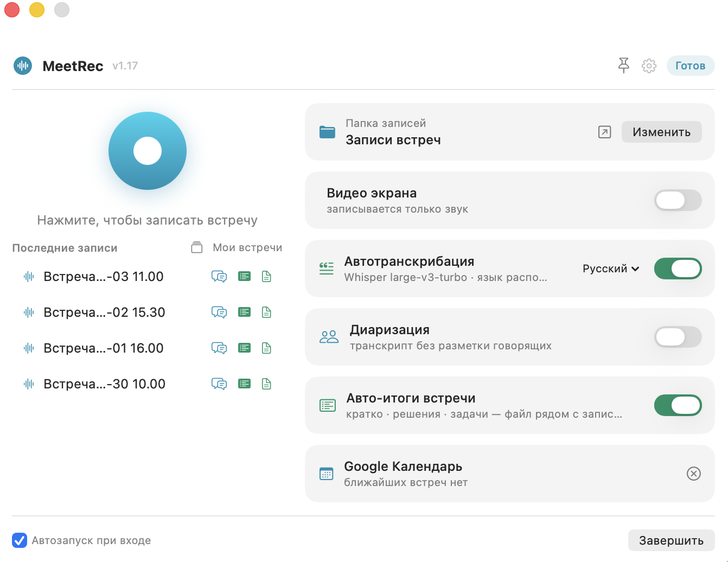Click the Изменить button

(662, 132)
